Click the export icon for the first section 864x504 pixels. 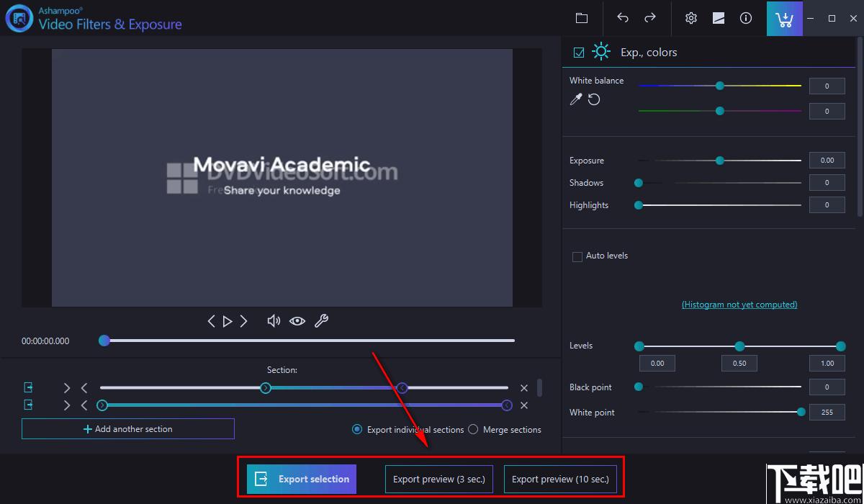(29, 388)
